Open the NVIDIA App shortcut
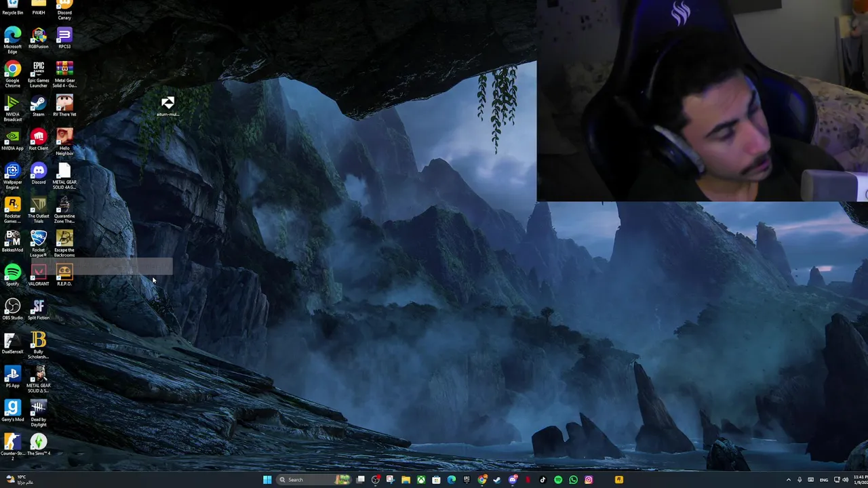Screen dimensions: 868x488 tap(12, 140)
